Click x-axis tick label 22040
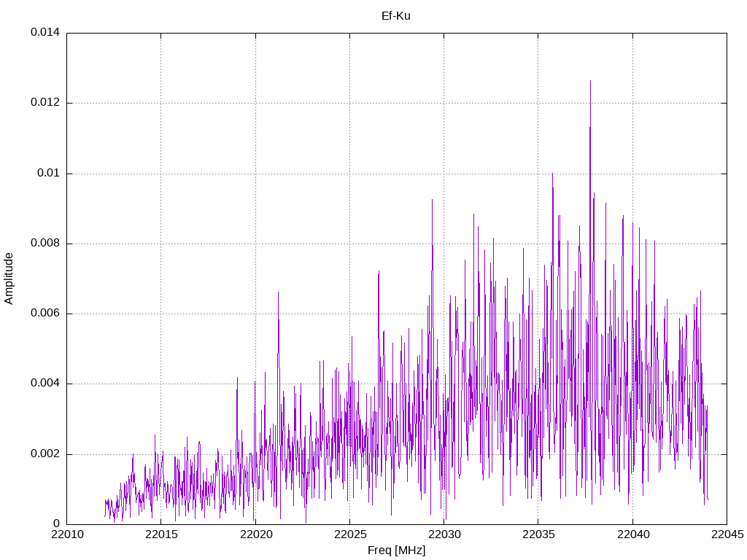747x560 pixels. point(633,534)
